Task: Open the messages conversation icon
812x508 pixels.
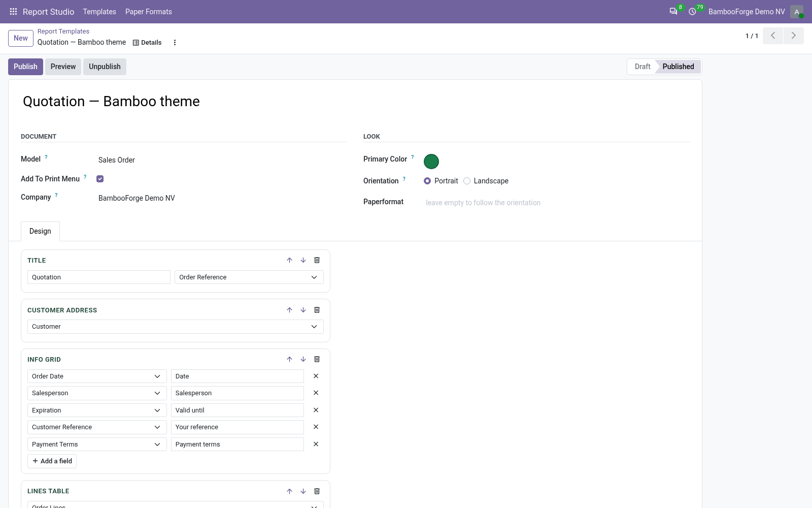Action: (673, 12)
